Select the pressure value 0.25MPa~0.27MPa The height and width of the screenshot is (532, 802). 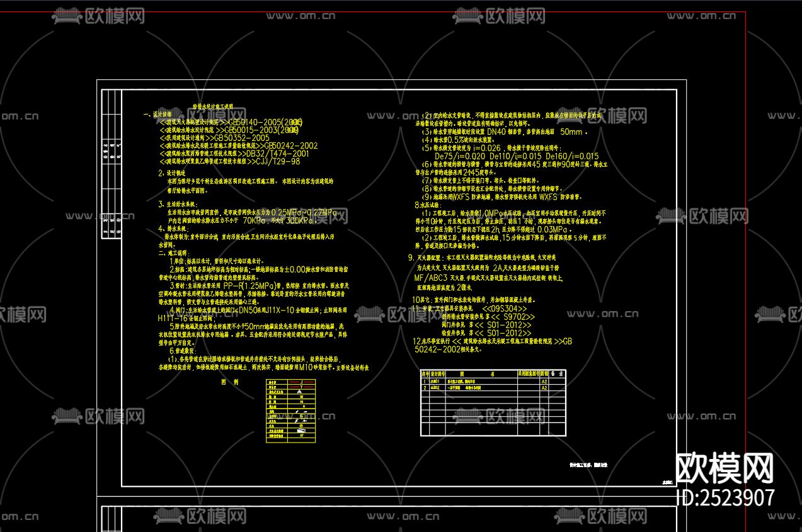304,213
